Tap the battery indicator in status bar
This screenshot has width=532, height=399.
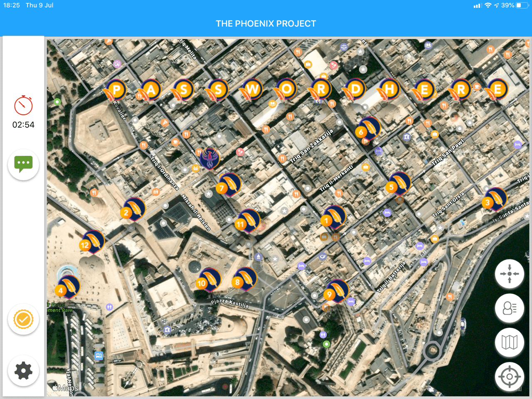522,5
